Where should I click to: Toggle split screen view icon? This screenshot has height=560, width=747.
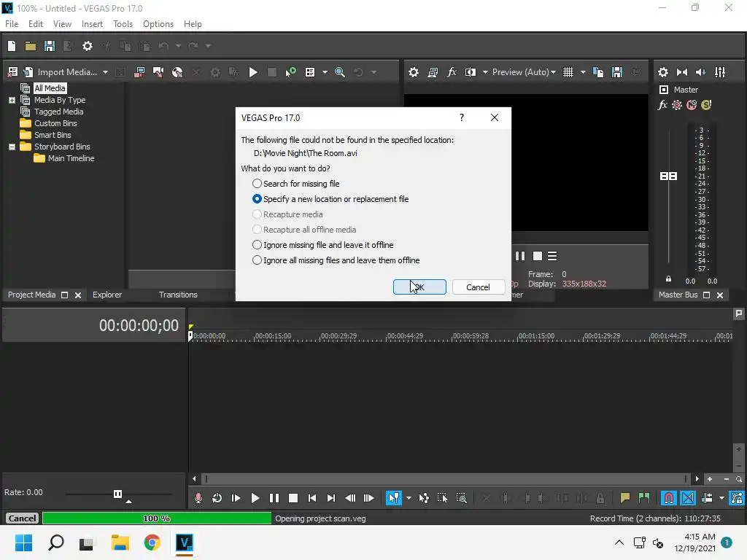[x=471, y=72]
